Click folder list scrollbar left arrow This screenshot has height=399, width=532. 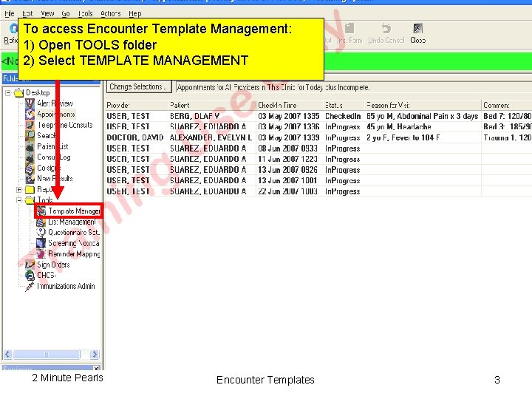click(7, 355)
